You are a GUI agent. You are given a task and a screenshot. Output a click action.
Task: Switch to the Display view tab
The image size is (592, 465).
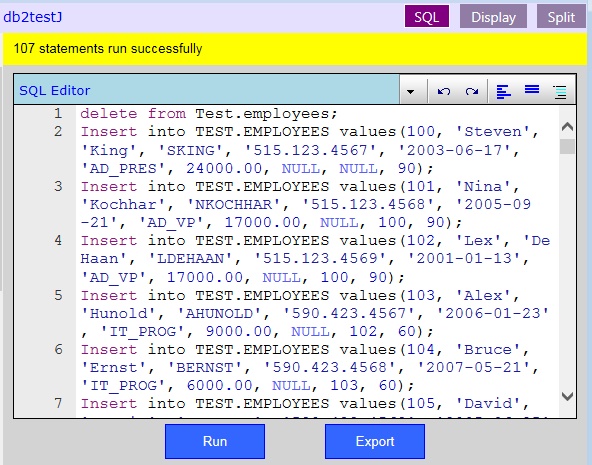click(493, 17)
